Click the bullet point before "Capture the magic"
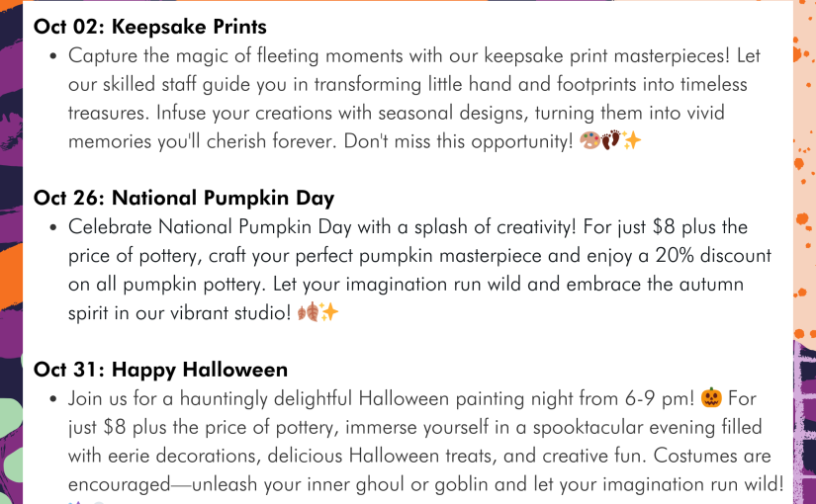The height and width of the screenshot is (504, 816). click(x=53, y=56)
